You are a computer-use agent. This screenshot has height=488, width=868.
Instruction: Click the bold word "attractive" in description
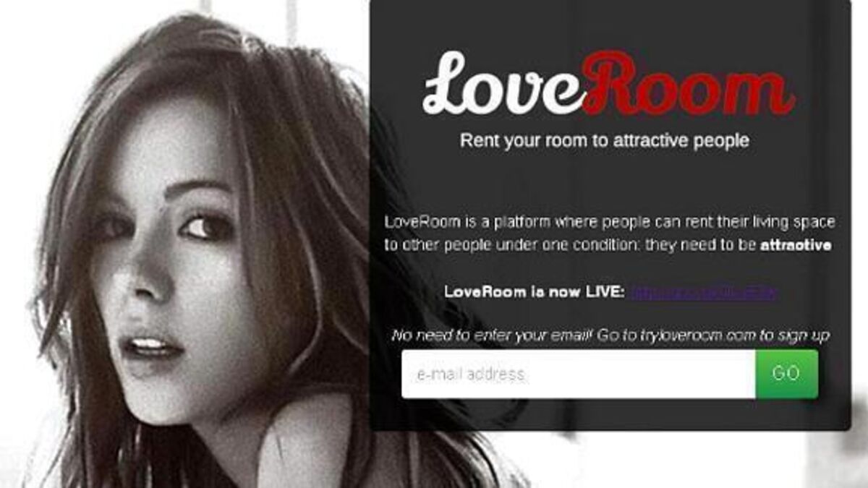[x=796, y=245]
